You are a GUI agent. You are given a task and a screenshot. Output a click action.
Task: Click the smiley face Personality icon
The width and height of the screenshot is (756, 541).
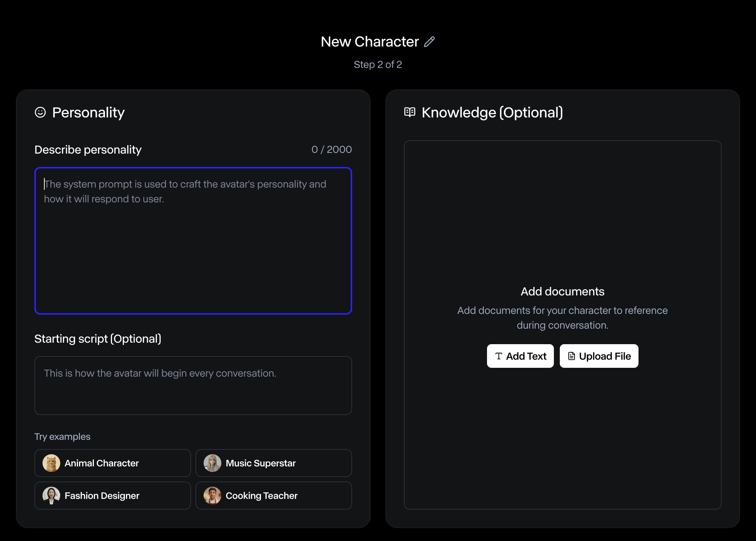coord(40,112)
